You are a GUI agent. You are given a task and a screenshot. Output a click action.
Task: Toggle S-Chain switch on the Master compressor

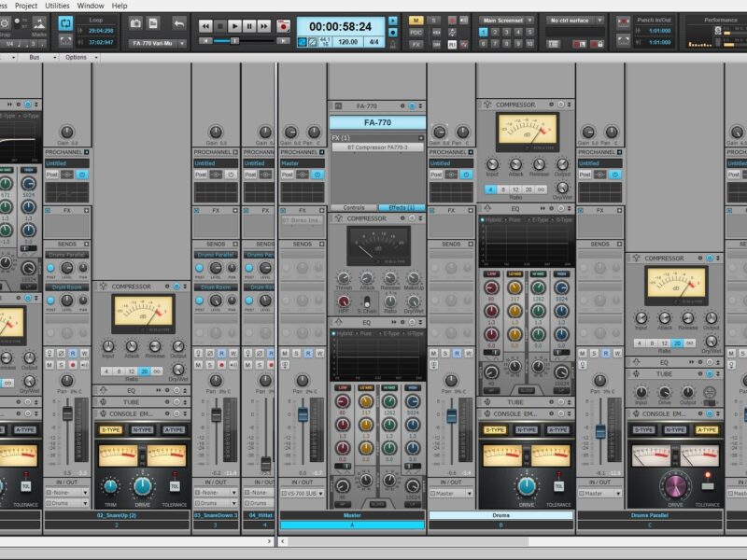click(367, 301)
